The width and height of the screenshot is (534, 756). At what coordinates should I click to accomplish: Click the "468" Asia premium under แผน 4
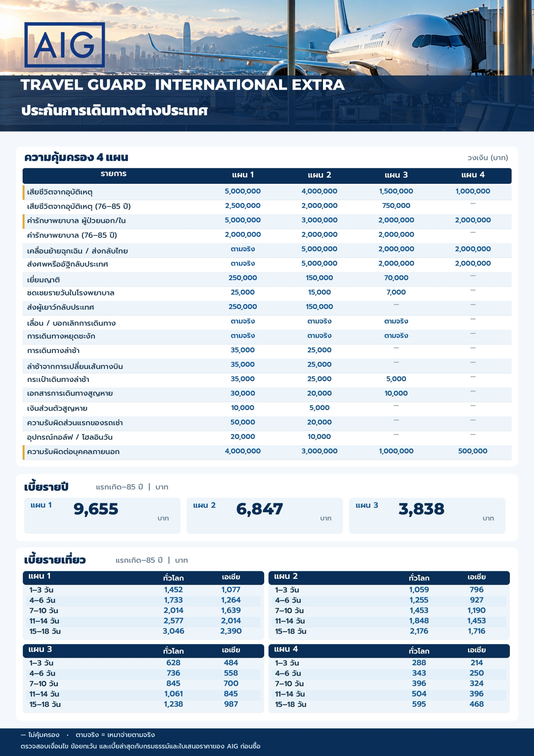[x=476, y=704]
